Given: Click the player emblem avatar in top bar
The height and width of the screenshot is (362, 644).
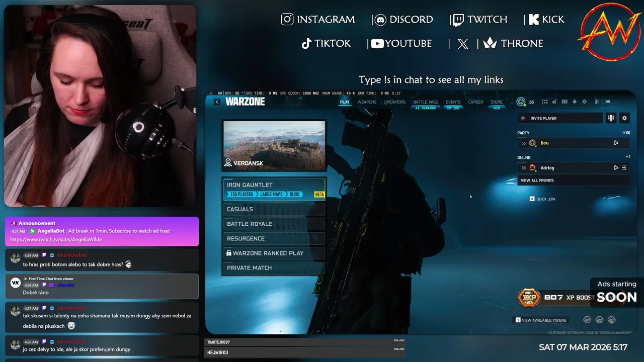Looking at the screenshot, I should [521, 102].
